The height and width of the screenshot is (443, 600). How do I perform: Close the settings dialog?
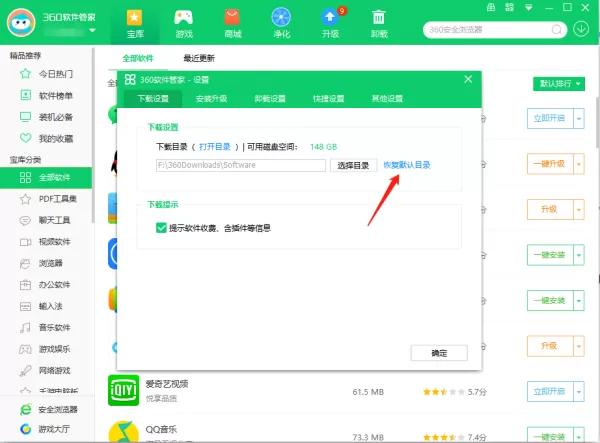tap(468, 79)
